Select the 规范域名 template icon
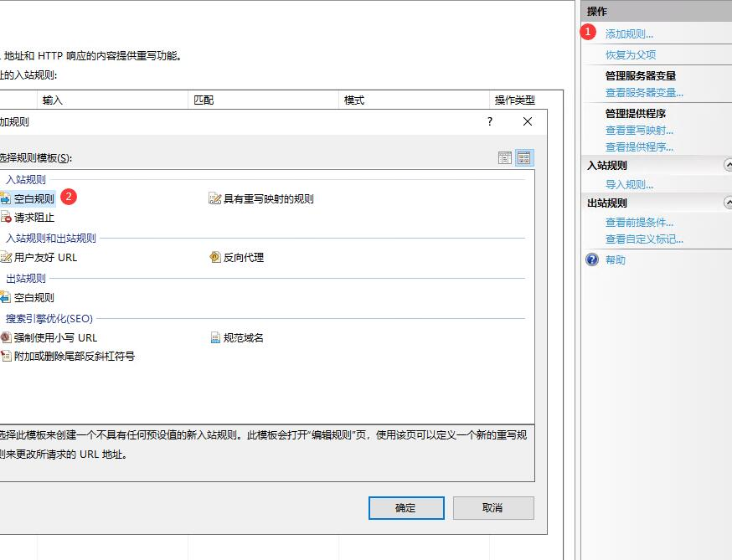 click(x=215, y=337)
